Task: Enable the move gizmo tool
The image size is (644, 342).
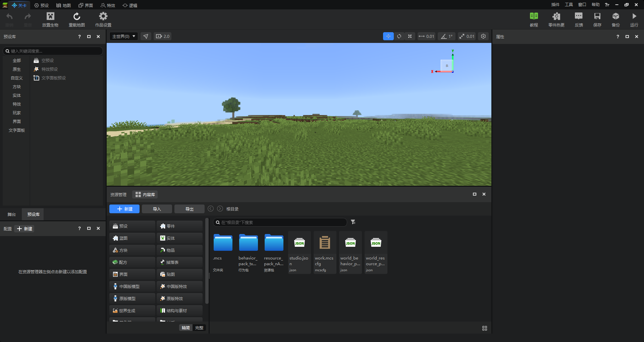Action: coord(388,36)
